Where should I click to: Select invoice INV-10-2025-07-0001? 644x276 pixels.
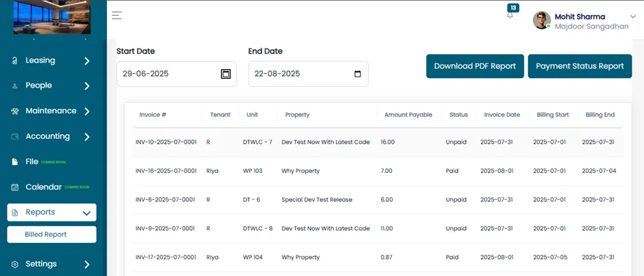[x=166, y=142]
